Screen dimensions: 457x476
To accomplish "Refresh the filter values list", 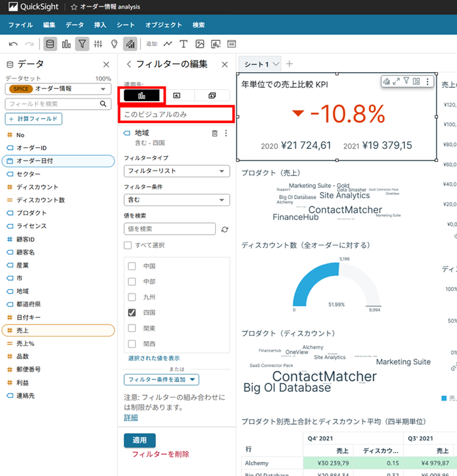I will pos(225,229).
